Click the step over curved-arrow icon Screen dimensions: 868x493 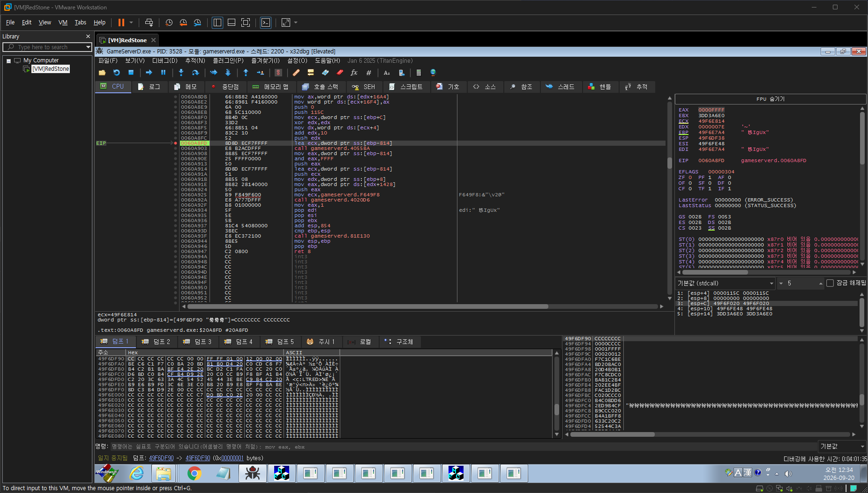(x=195, y=73)
